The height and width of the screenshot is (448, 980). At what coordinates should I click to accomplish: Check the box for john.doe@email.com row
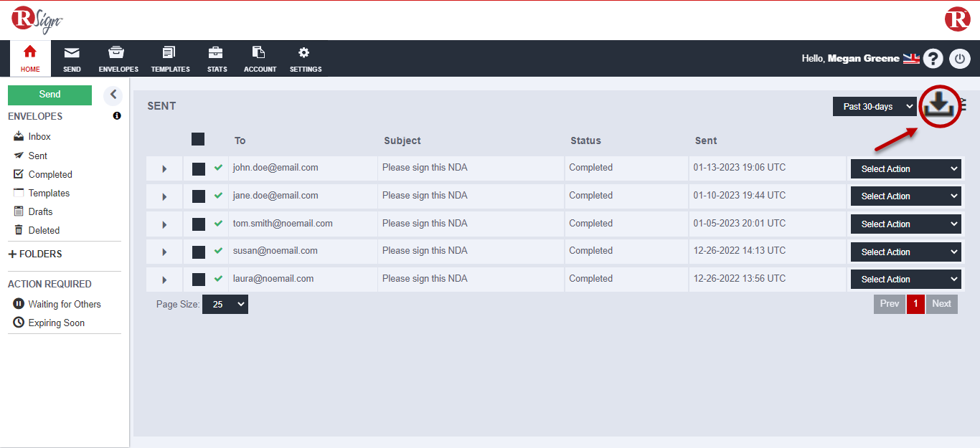(x=199, y=168)
